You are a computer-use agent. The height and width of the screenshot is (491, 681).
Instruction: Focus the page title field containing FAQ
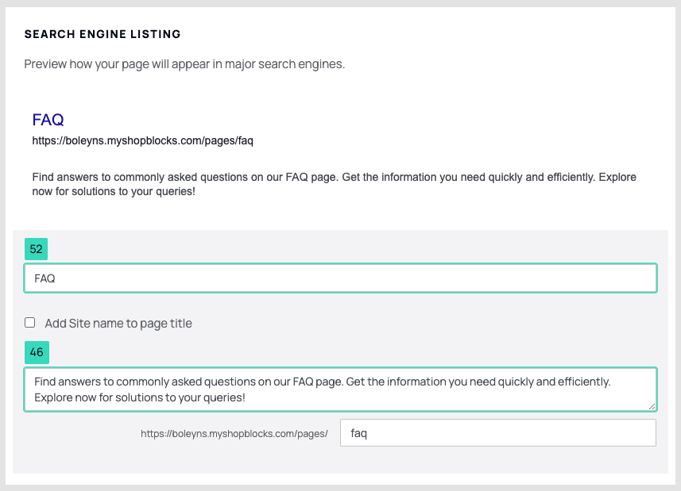[x=340, y=278]
